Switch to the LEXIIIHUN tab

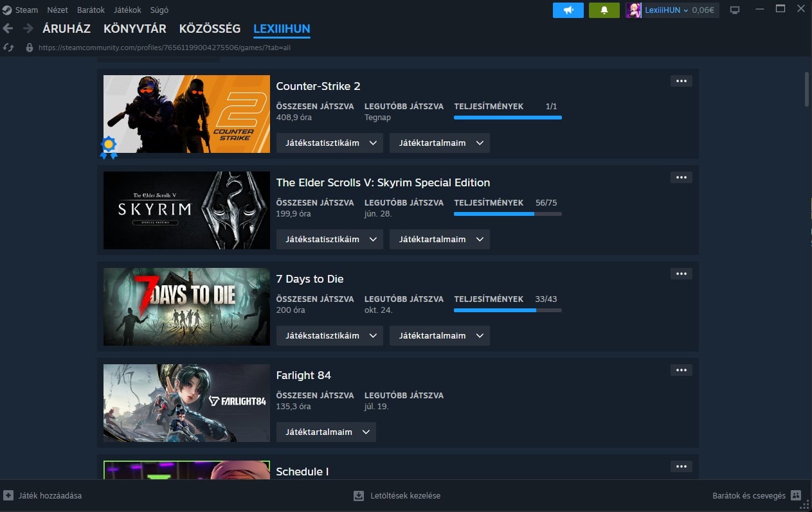click(282, 29)
